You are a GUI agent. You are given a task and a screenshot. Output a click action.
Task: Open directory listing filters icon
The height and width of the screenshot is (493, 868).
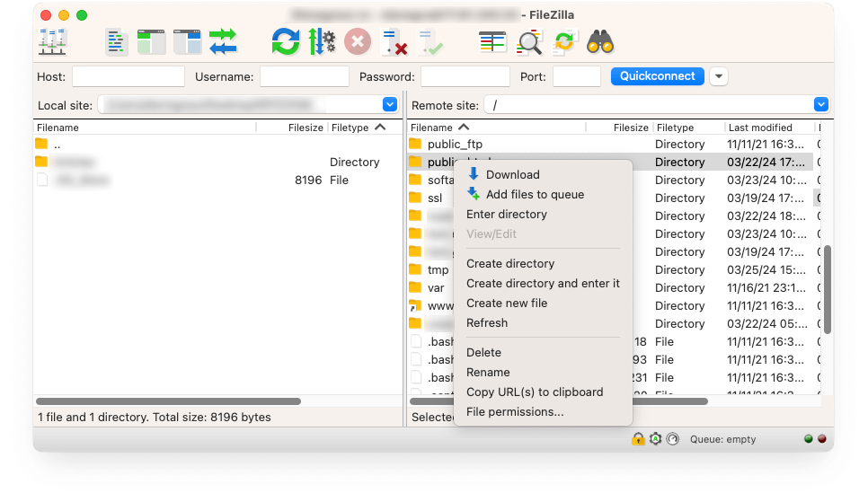492,42
